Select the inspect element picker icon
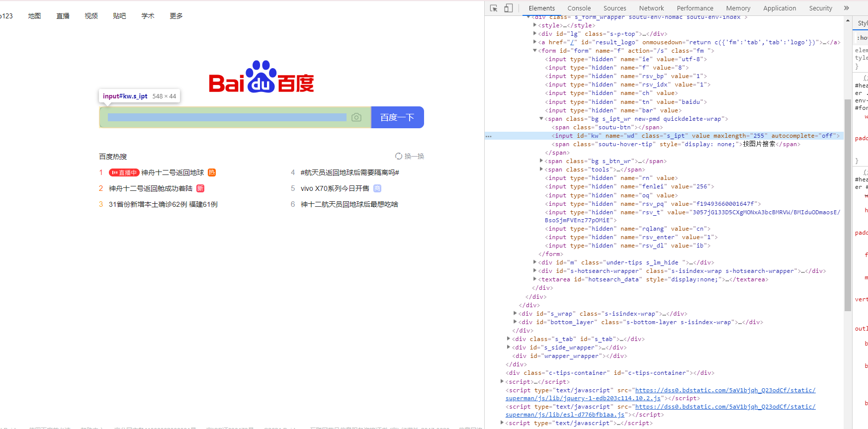 [494, 8]
